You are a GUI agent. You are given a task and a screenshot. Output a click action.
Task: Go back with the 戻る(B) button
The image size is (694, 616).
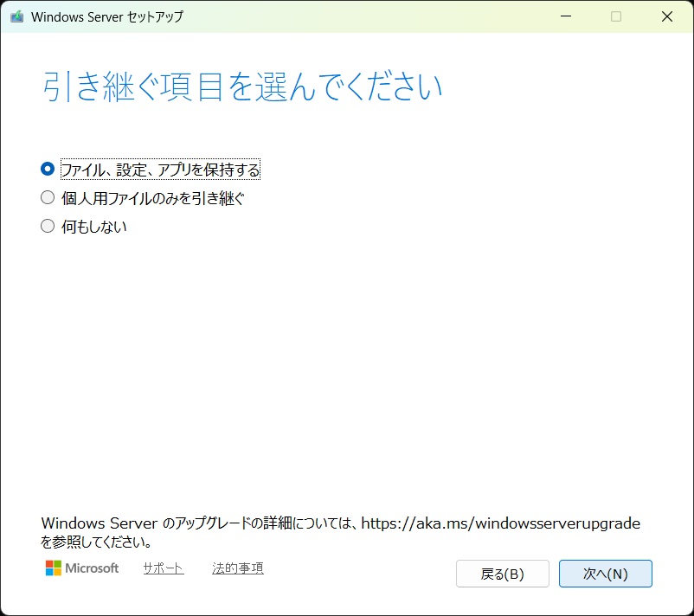[x=502, y=574]
